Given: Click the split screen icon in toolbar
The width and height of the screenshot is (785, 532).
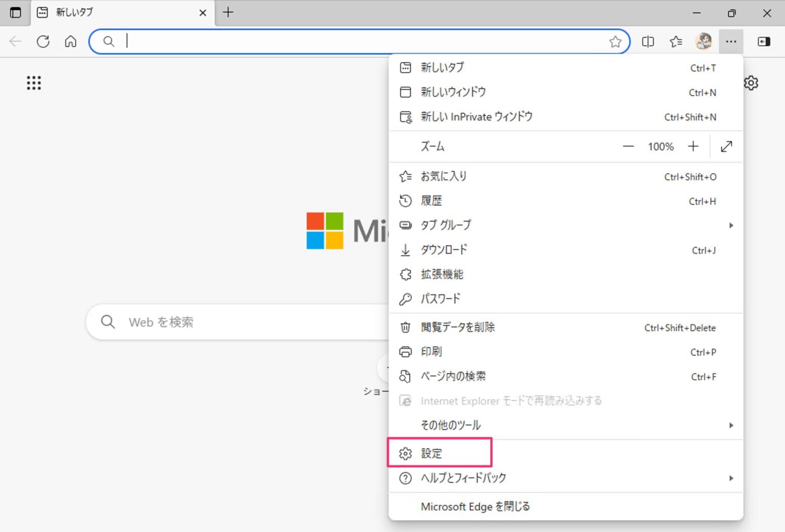Looking at the screenshot, I should [x=648, y=41].
